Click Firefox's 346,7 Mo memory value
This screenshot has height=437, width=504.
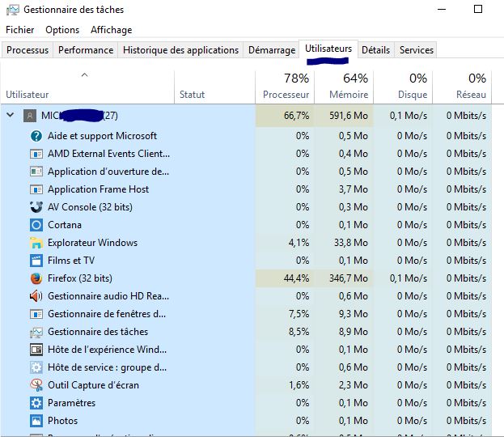pos(349,278)
